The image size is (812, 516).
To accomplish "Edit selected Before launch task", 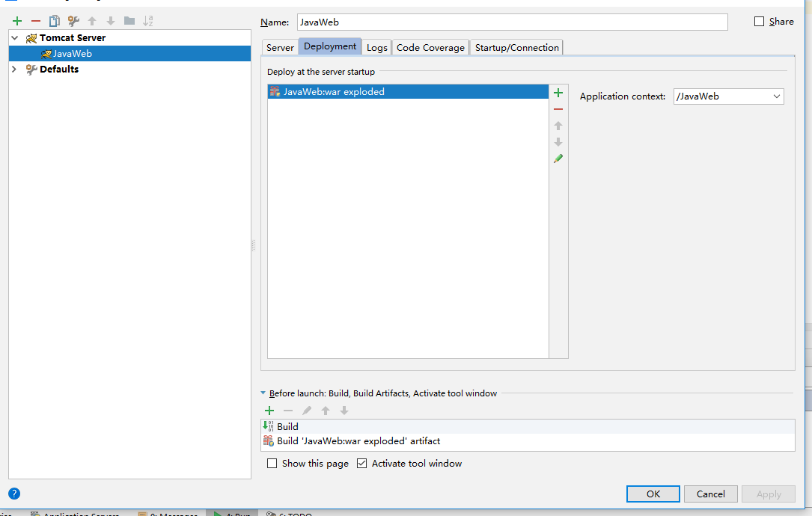I will tap(307, 411).
